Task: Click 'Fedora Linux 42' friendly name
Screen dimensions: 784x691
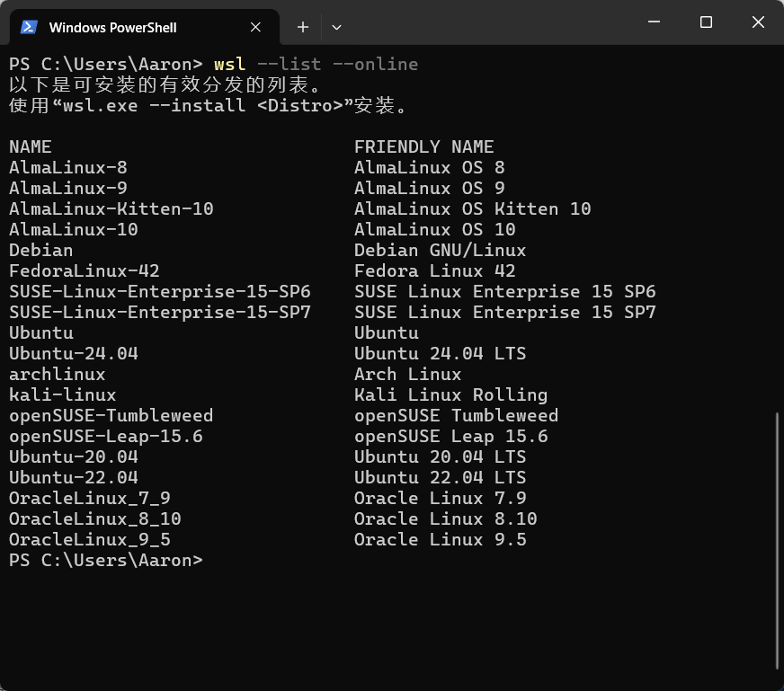Action: click(x=435, y=270)
